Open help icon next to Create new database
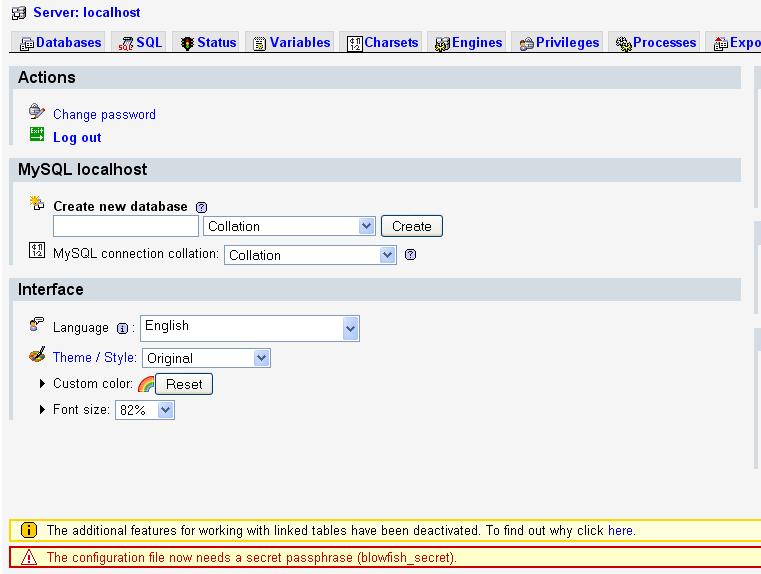This screenshot has height=574, width=761. (201, 207)
